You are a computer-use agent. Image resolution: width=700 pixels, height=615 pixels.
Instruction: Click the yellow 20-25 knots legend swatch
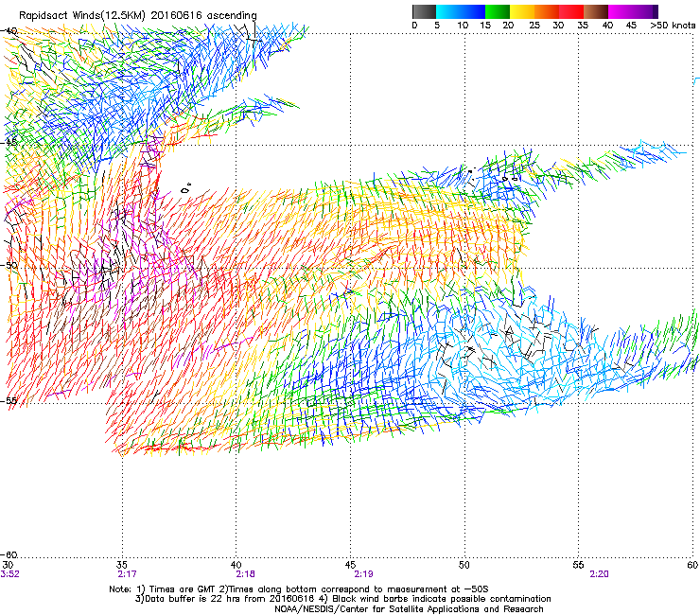click(522, 11)
